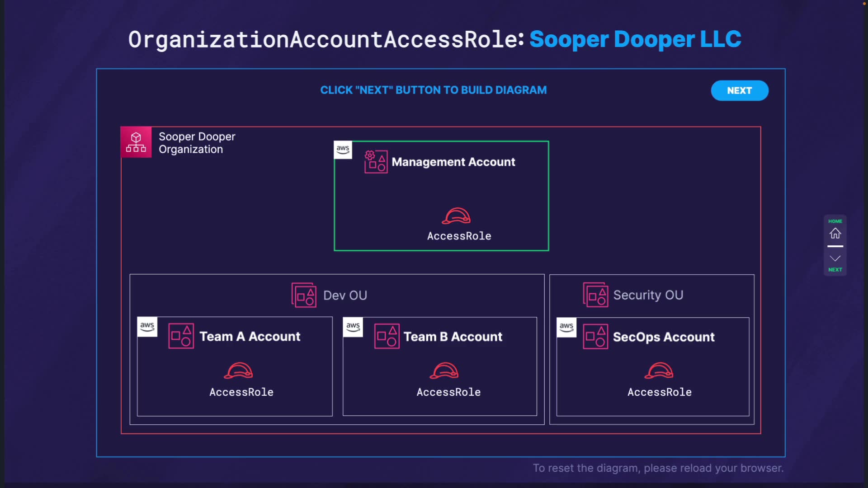The height and width of the screenshot is (488, 868).
Task: Click the blue NEXT button
Action: point(739,90)
